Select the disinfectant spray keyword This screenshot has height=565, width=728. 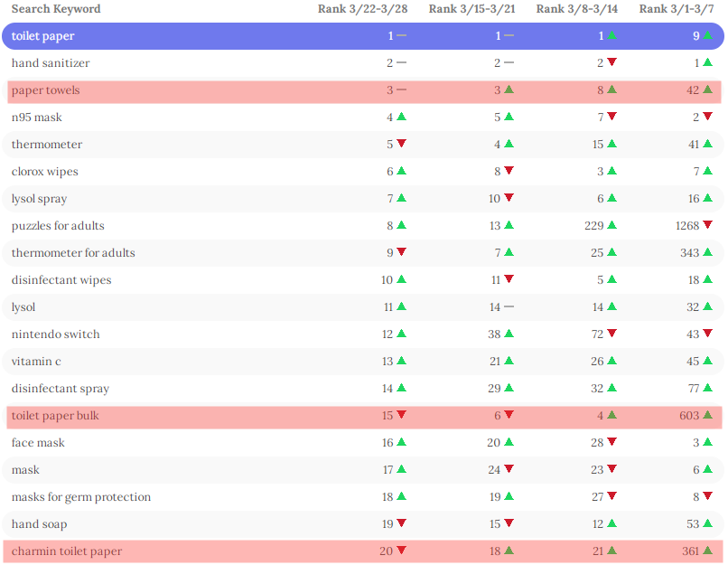61,389
